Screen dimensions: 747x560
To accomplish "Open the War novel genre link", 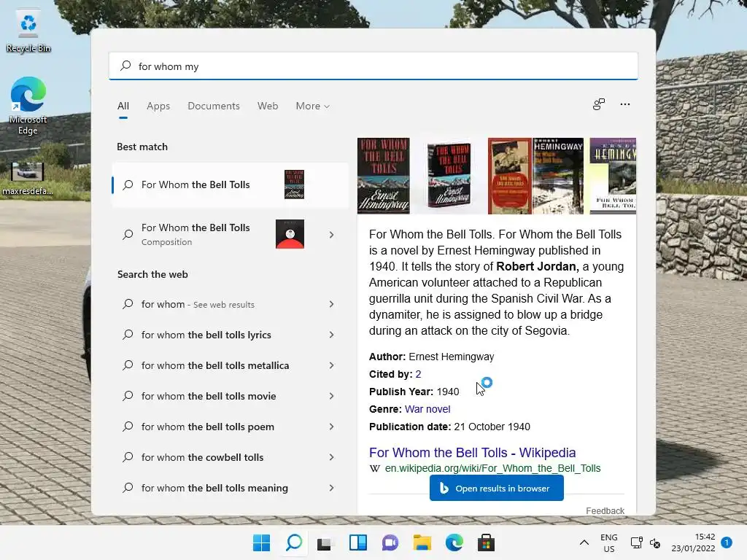I will point(427,409).
